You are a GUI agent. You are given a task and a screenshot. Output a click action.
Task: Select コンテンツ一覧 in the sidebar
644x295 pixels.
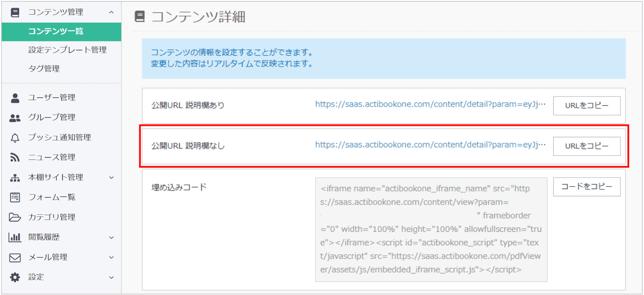(x=61, y=32)
